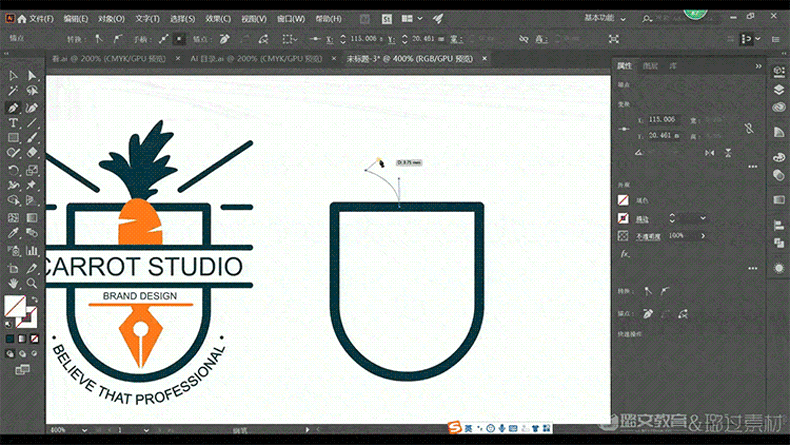Select the Zoom tool
790x445 pixels.
(x=32, y=283)
